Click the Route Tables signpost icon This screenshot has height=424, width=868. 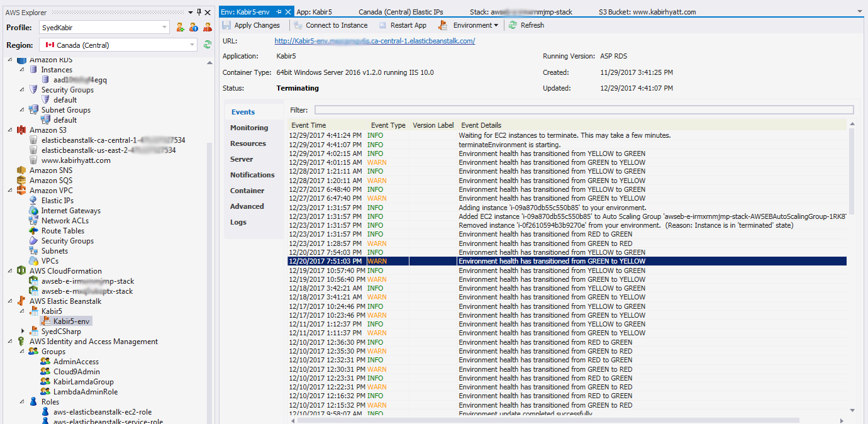33,231
